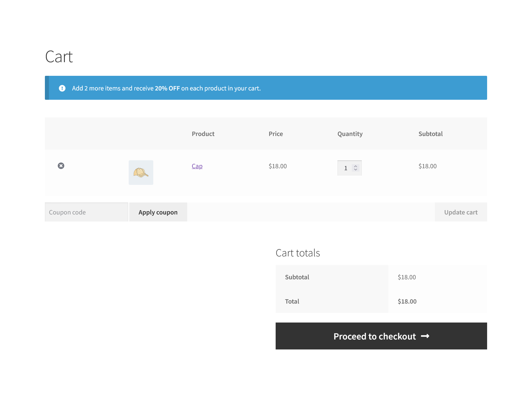This screenshot has height=399, width=532.
Task: Select the quantity input showing 1
Action: point(346,168)
